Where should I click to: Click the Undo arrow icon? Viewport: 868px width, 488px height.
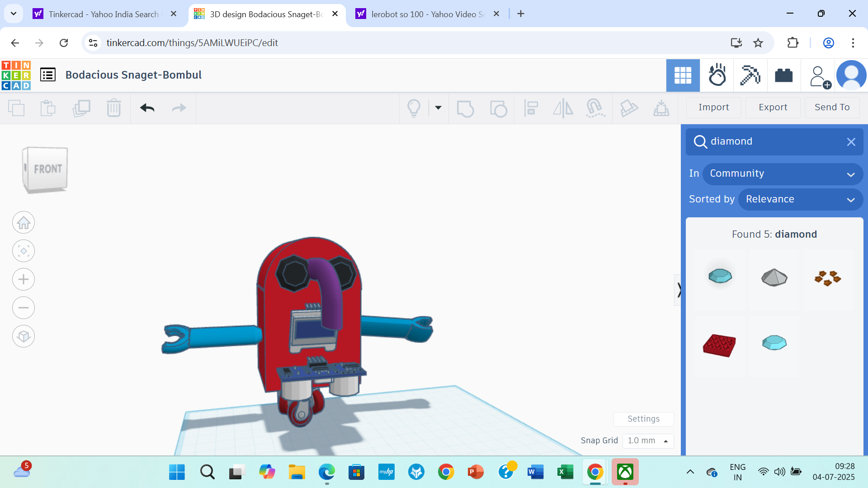[147, 108]
